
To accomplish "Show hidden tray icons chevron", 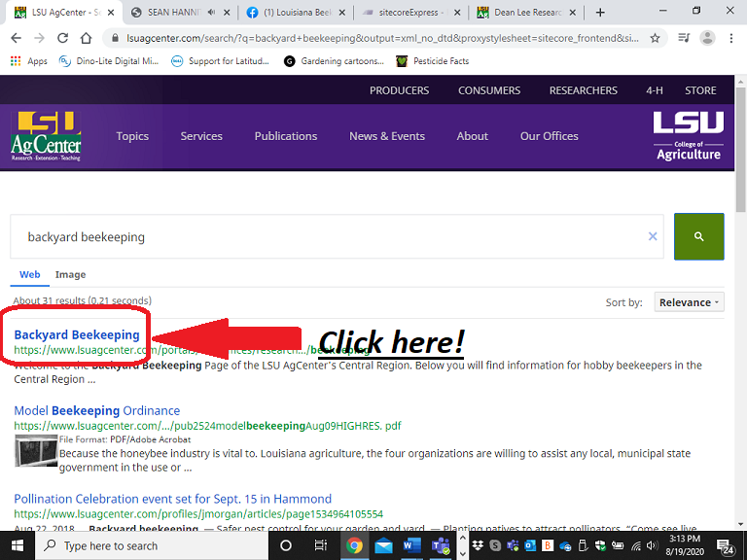I will click(x=462, y=539).
